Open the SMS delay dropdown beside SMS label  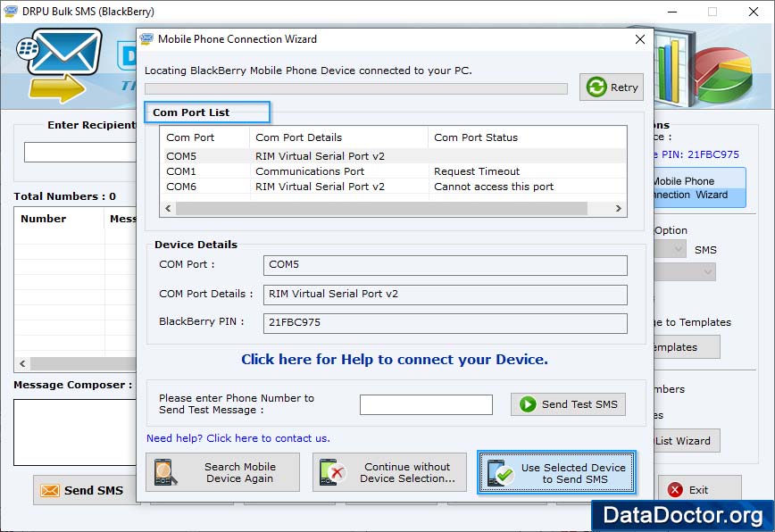point(671,249)
